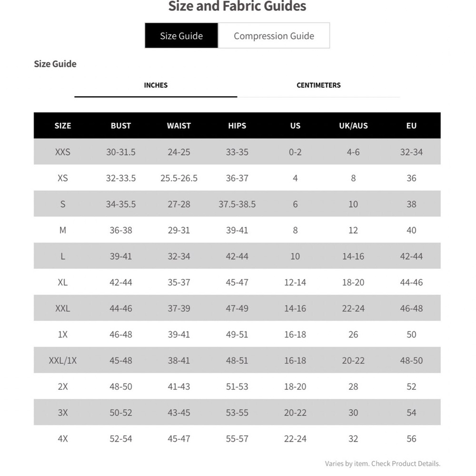Switch to the Compression Guide tab
This screenshot has width=476, height=476.
(274, 35)
